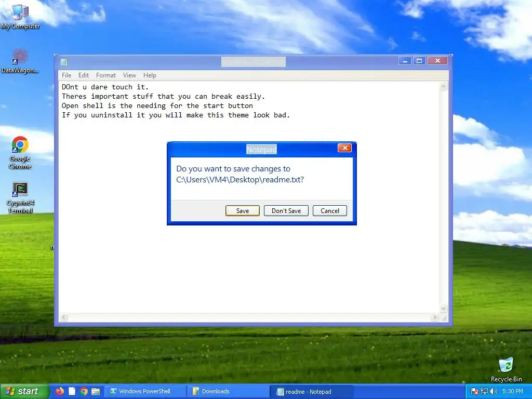Close the readme Notepad window
This screenshot has width=532, height=399.
(x=437, y=61)
